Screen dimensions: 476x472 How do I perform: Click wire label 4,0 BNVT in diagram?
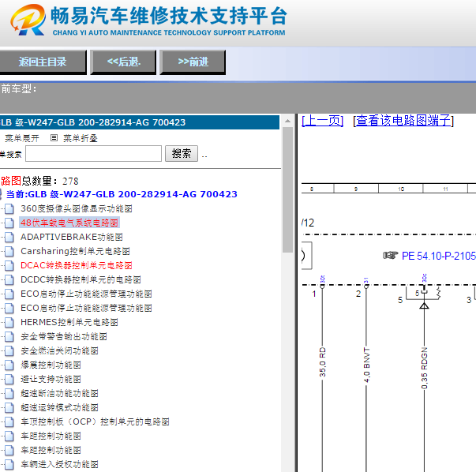367,365
